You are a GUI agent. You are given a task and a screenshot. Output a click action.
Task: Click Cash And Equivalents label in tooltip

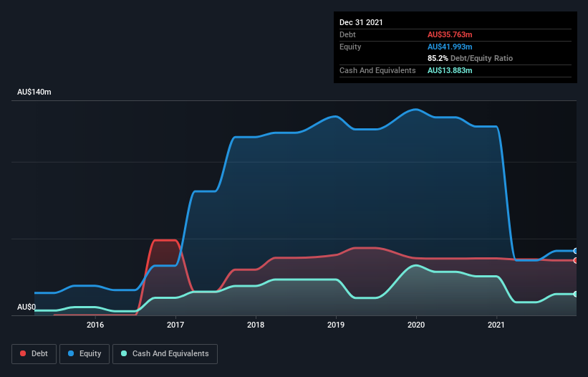click(x=377, y=70)
